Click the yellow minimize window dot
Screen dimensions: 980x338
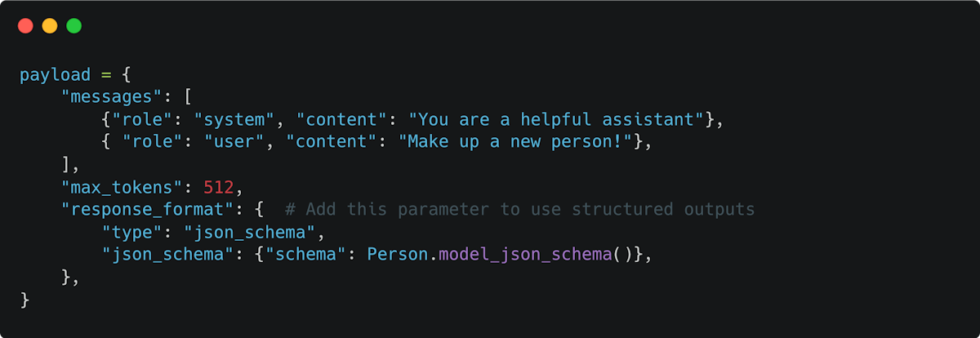50,26
